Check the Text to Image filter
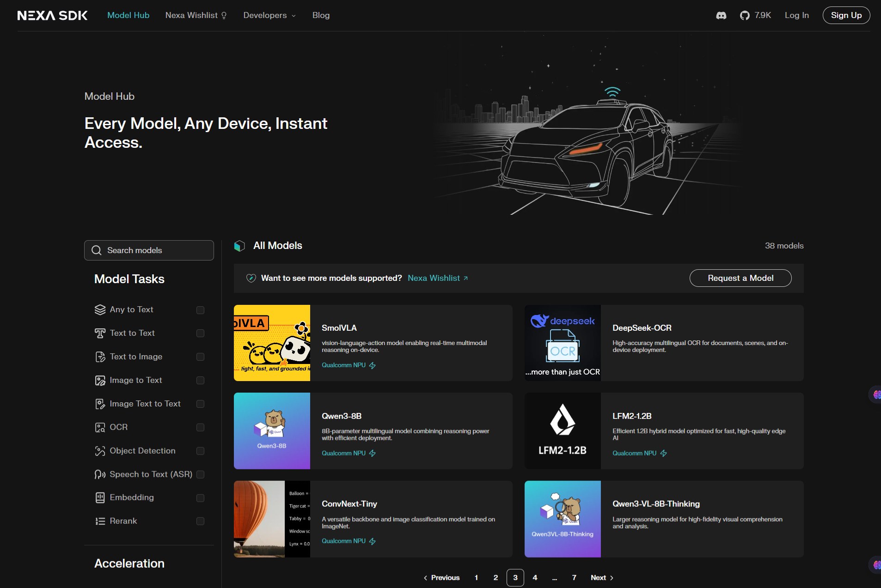Viewport: 881px width, 588px height. pos(200,357)
